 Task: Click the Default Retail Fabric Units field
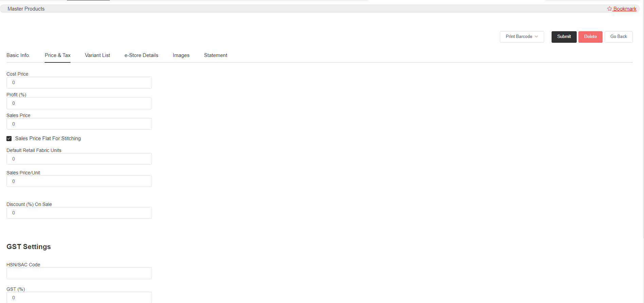(79, 159)
